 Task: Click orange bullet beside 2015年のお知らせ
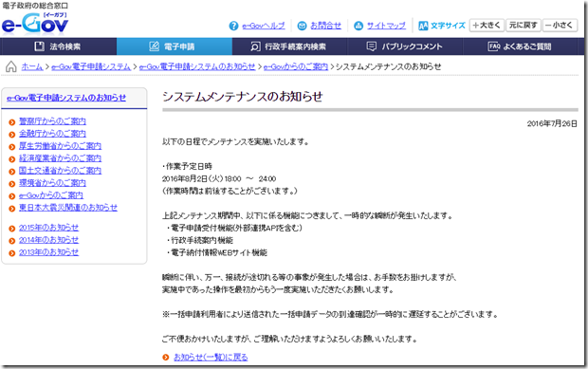click(x=12, y=229)
